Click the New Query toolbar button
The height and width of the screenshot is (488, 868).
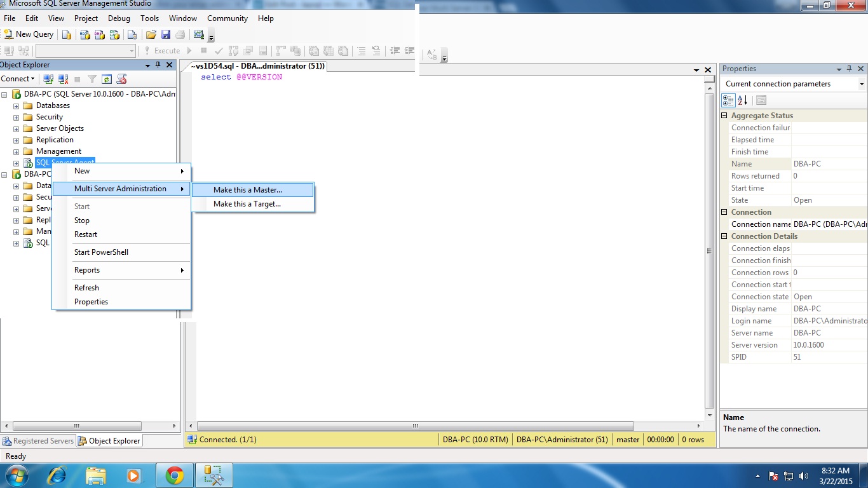29,34
